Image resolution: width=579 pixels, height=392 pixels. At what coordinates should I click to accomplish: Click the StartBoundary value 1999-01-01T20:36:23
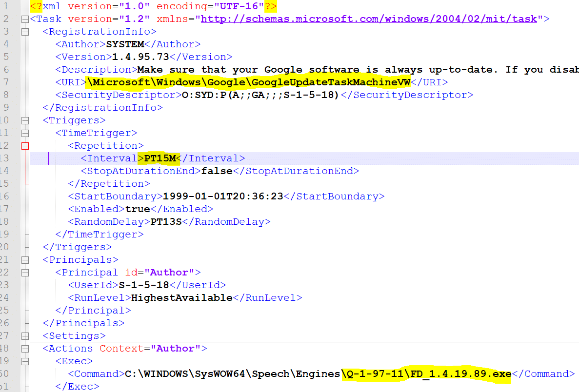tap(223, 196)
